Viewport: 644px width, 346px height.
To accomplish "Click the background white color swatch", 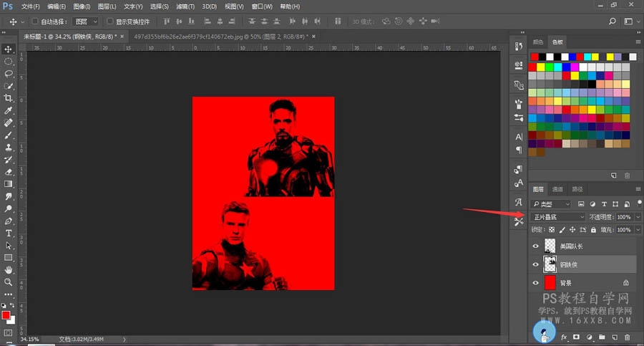I will [x=12, y=321].
